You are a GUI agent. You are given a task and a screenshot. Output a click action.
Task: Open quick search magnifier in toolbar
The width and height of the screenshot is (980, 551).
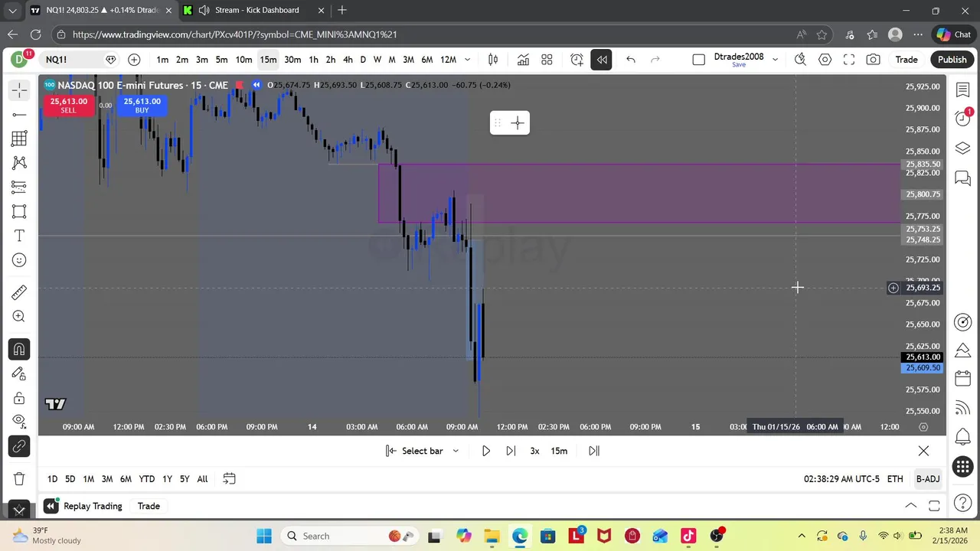[x=800, y=60]
